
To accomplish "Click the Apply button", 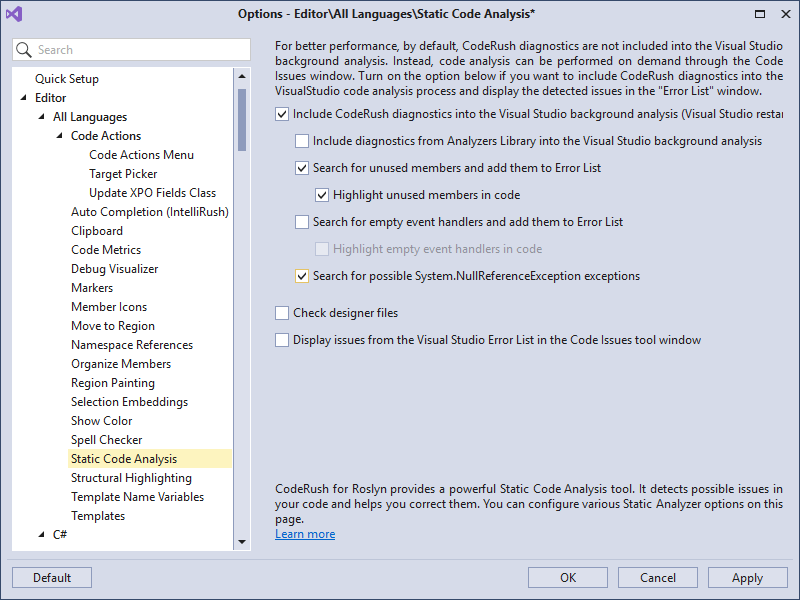I will [747, 577].
